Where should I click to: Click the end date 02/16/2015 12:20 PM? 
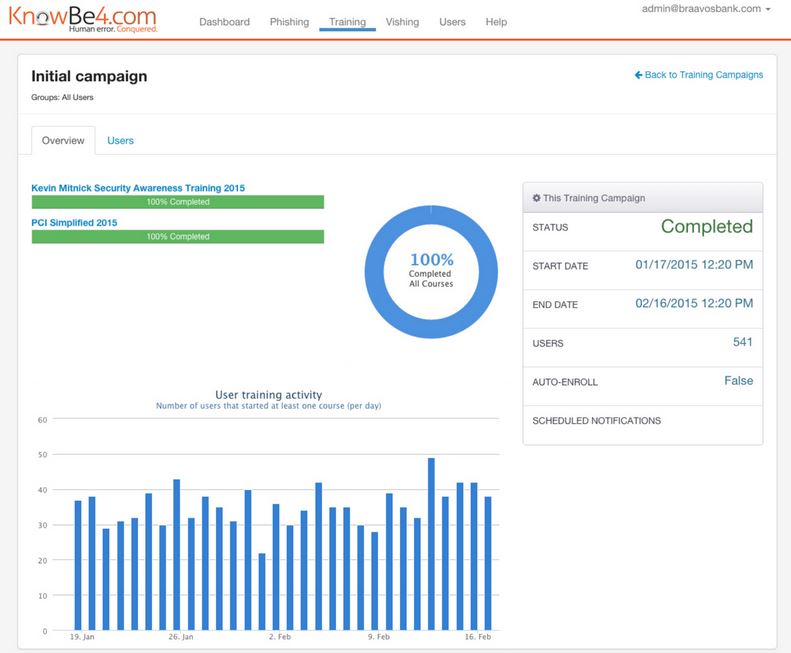point(694,303)
